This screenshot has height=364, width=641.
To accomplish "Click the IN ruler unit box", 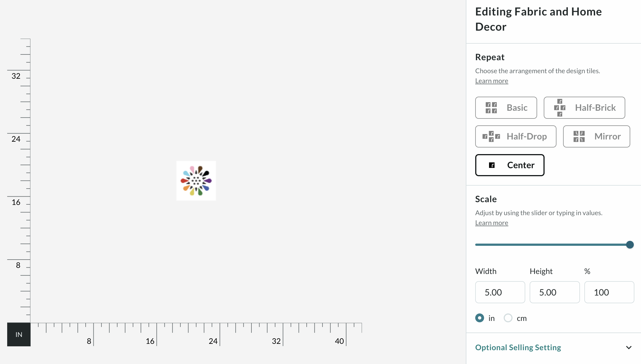I will coord(19,334).
